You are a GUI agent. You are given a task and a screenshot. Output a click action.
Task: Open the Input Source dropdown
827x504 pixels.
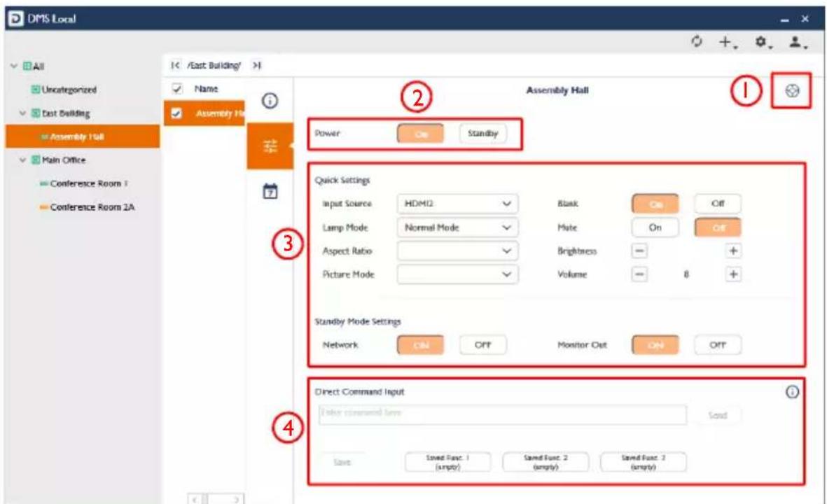click(x=457, y=204)
